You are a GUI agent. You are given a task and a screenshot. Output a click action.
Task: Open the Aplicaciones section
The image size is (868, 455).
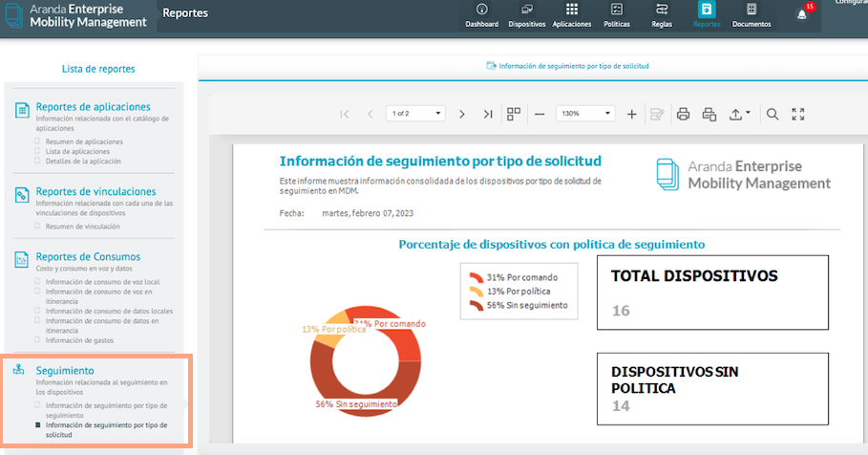point(571,15)
